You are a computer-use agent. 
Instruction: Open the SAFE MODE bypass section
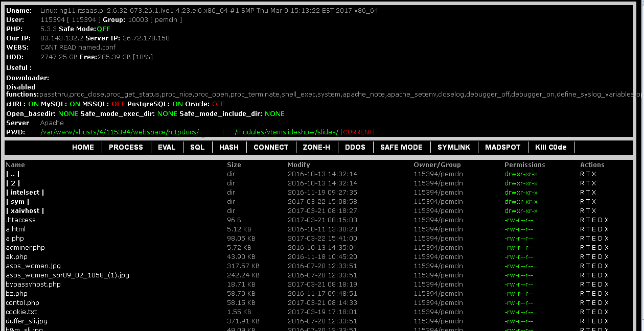tap(402, 147)
